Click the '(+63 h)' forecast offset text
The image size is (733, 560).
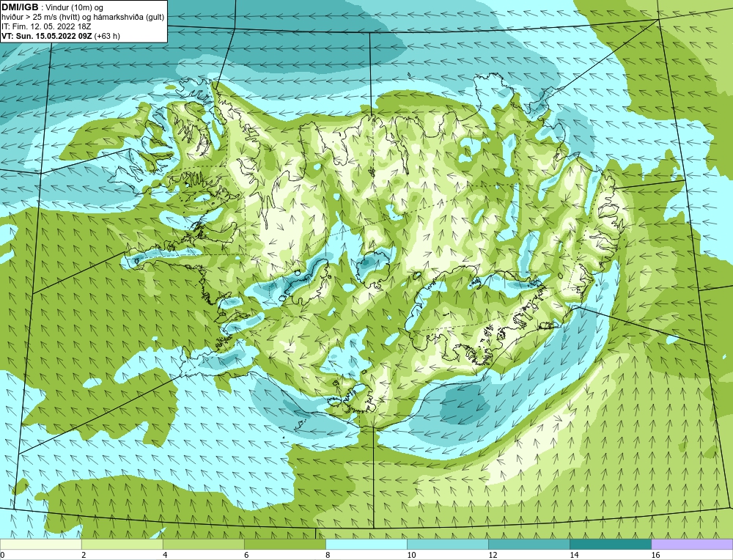[x=107, y=36]
